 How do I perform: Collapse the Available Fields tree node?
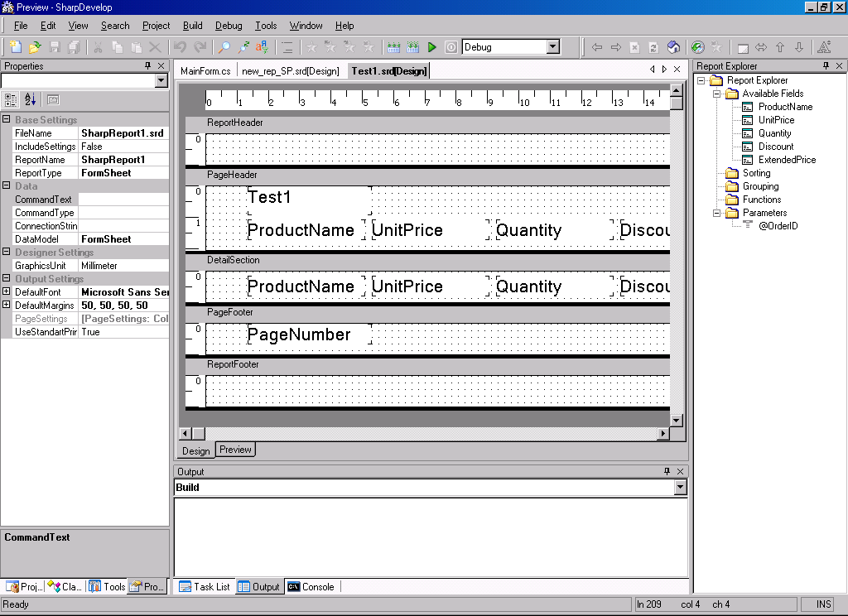click(x=715, y=94)
